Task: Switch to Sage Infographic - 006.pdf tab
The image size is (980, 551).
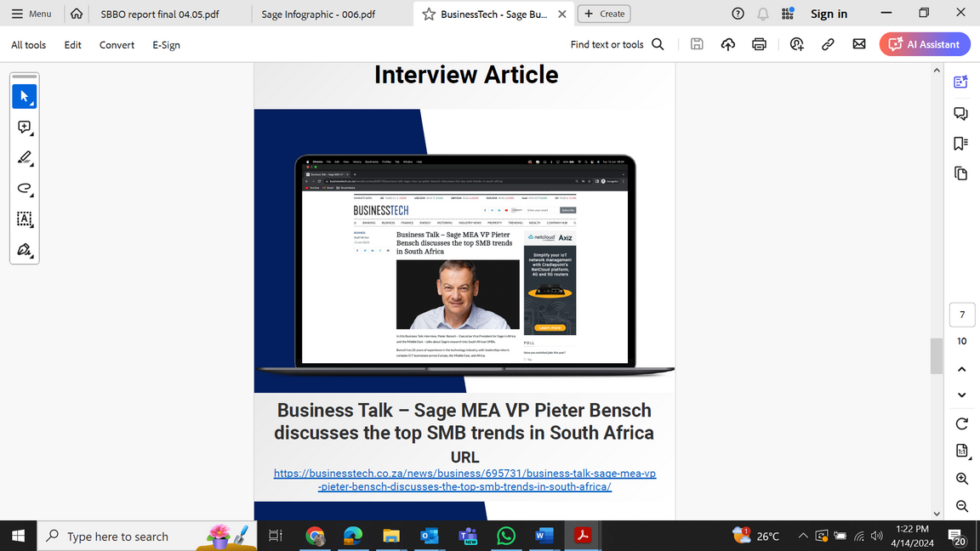Action: click(318, 14)
